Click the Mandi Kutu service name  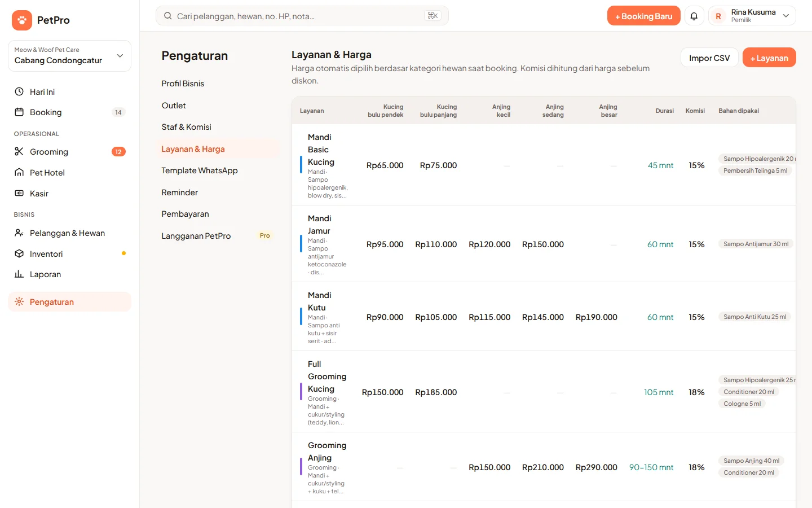click(319, 301)
